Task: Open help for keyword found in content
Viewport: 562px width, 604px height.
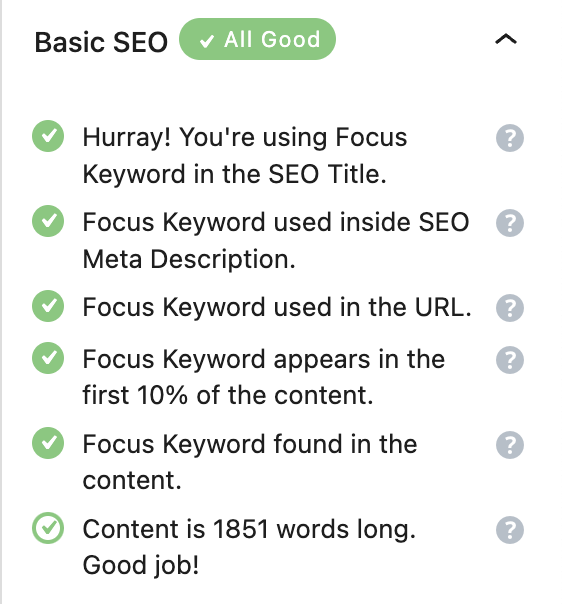Action: [x=510, y=445]
